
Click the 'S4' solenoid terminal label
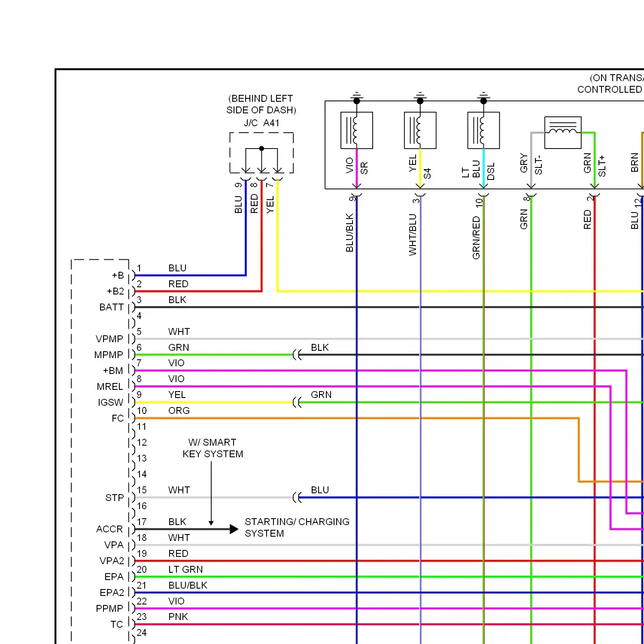tap(427, 173)
